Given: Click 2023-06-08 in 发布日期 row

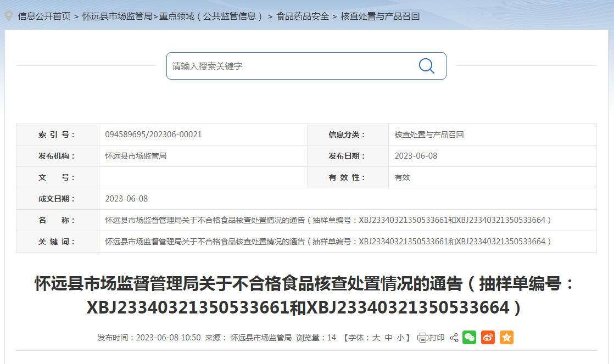Looking at the screenshot, I should (x=416, y=156).
